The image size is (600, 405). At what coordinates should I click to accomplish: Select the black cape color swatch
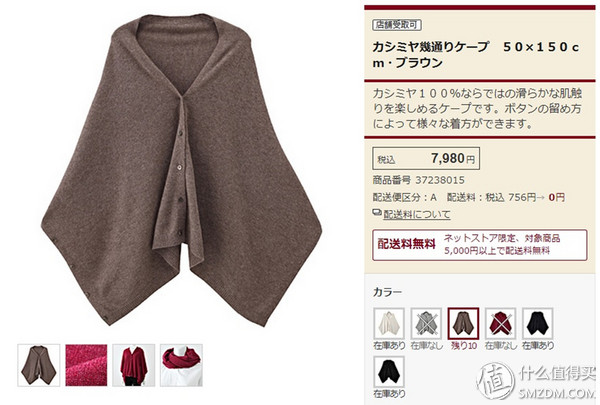point(389,372)
